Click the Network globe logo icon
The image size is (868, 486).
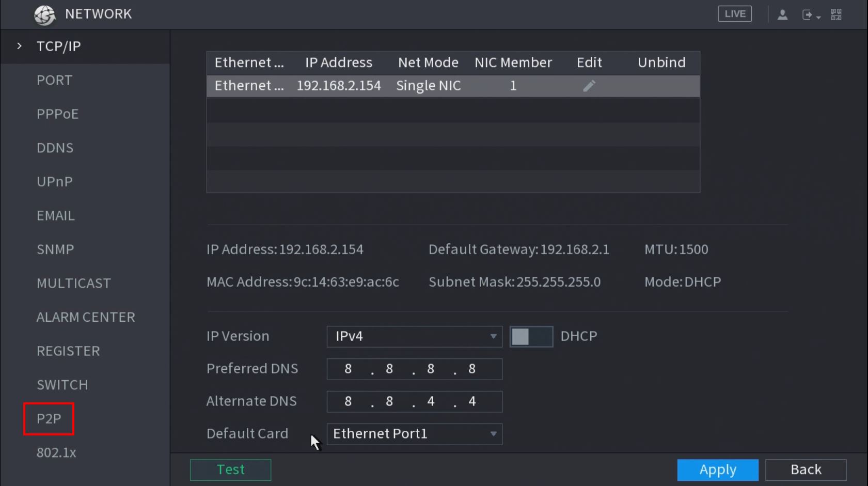[45, 14]
